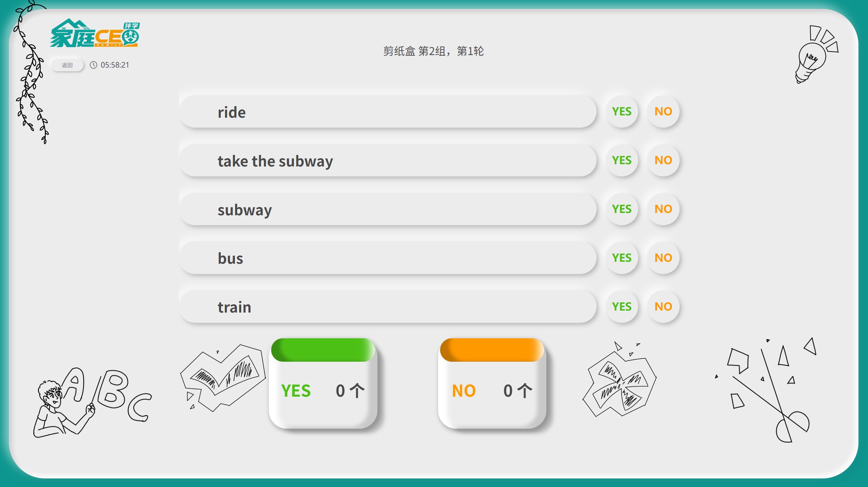The image size is (868, 487).
Task: Select the train word bar
Action: pos(388,307)
